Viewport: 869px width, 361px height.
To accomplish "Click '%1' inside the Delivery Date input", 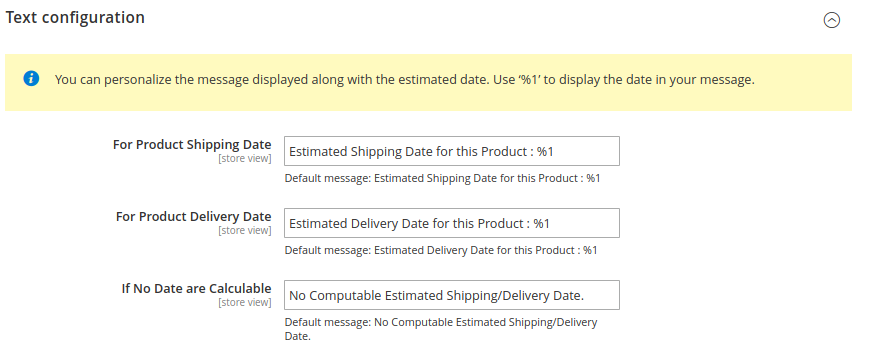I will click(x=541, y=223).
